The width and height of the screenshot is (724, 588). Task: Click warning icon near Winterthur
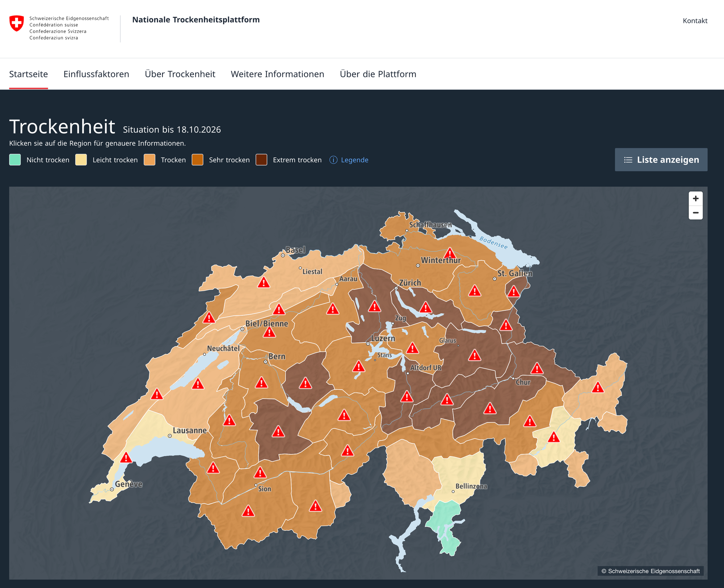(450, 253)
